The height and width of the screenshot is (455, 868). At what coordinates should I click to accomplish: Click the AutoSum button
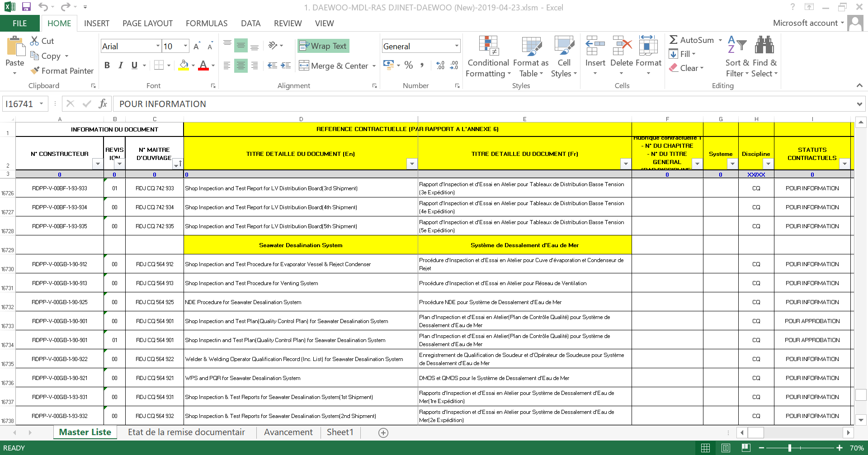[692, 40]
